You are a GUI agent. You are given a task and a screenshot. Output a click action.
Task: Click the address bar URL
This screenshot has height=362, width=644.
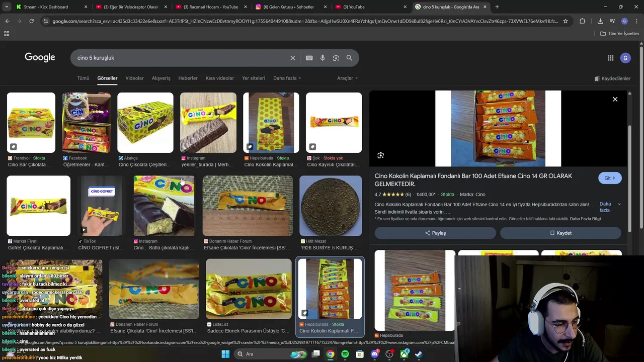pos(305,21)
